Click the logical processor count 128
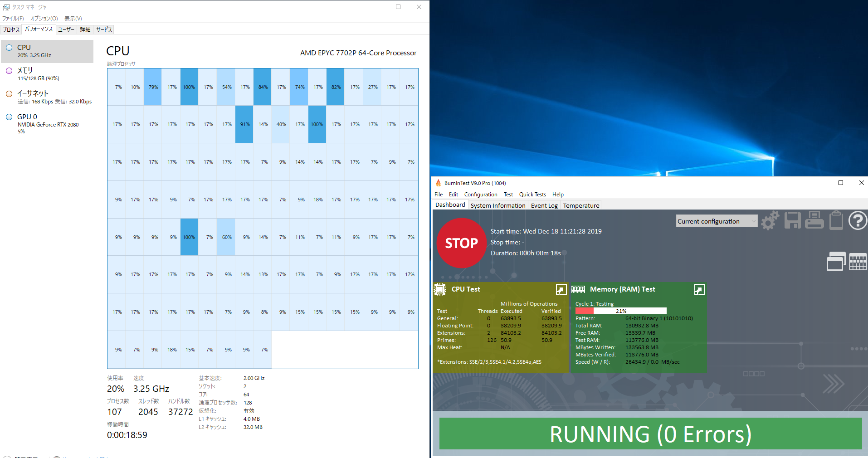The width and height of the screenshot is (868, 458). coord(248,403)
